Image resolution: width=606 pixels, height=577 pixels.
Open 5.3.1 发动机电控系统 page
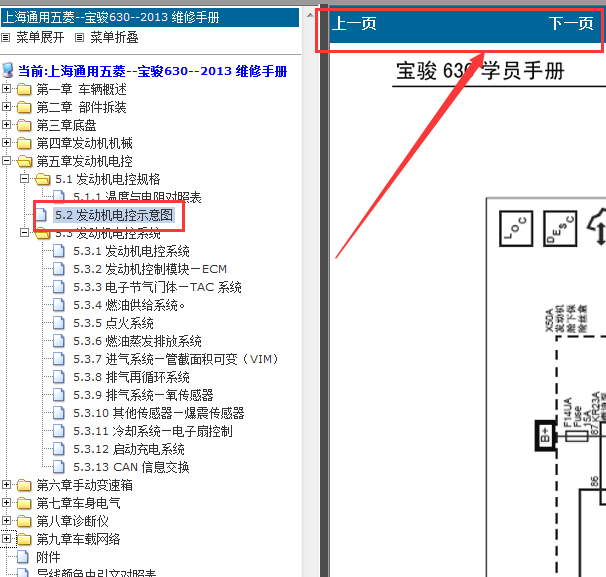[x=131, y=251]
